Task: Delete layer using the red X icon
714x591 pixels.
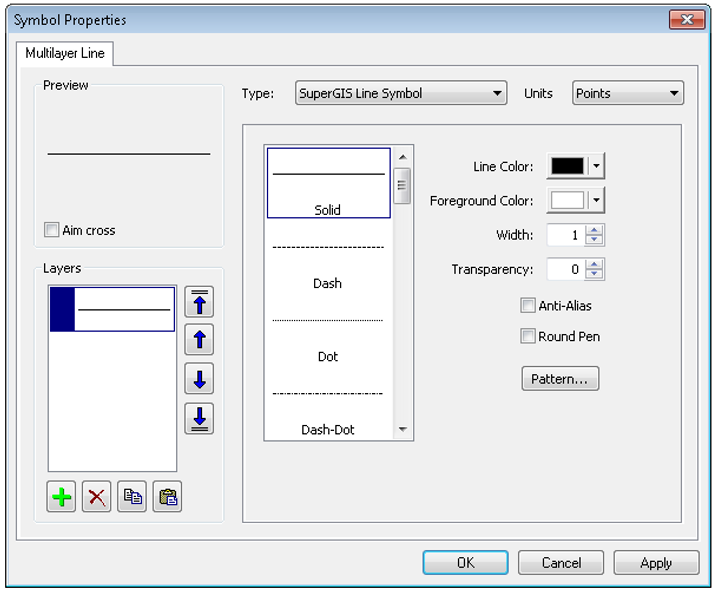Action: 97,498
